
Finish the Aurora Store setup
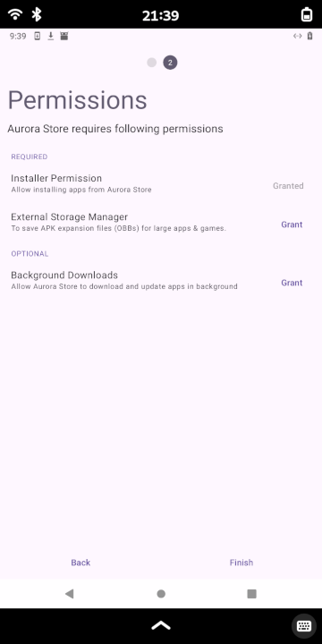(x=241, y=563)
